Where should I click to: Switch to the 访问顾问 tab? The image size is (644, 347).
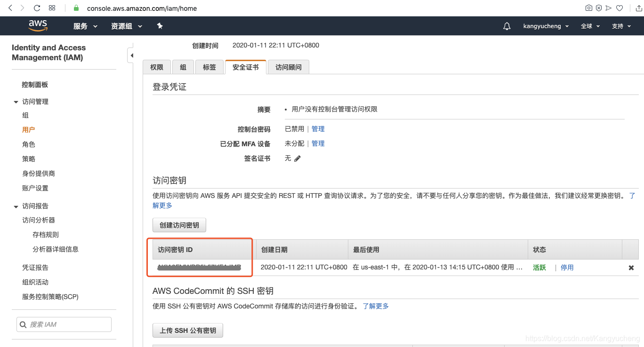[x=288, y=67]
